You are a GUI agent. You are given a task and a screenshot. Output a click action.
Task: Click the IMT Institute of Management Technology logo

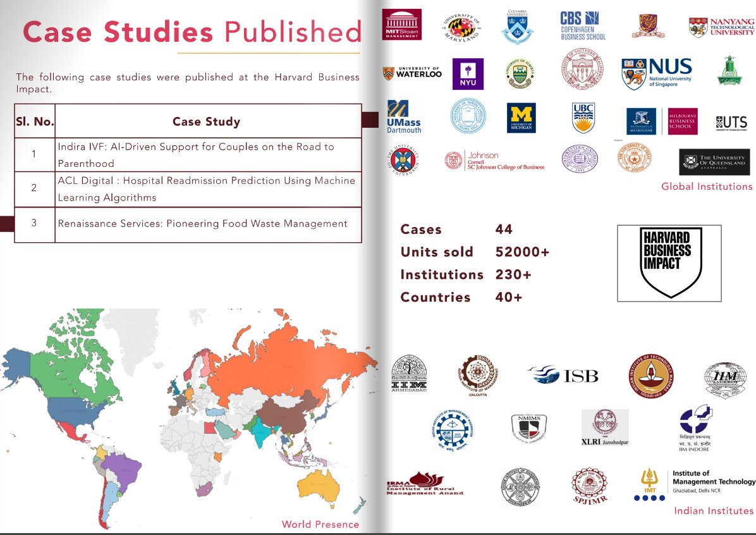tap(694, 485)
